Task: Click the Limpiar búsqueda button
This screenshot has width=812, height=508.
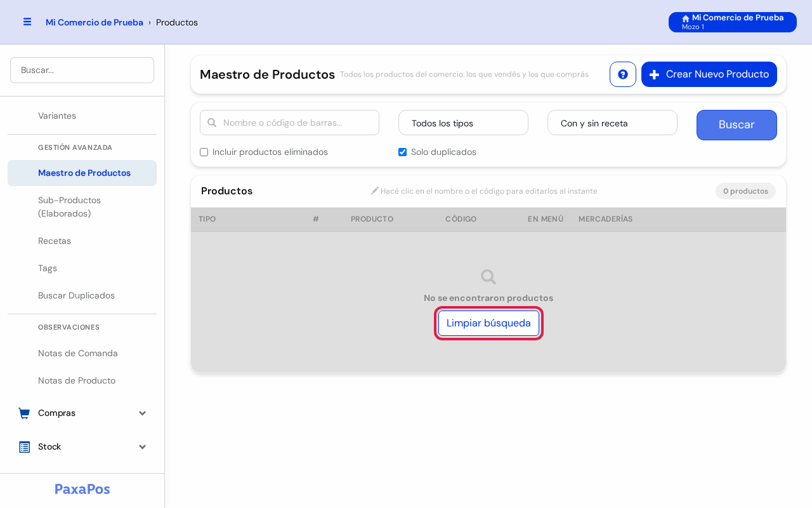Action: (488, 323)
